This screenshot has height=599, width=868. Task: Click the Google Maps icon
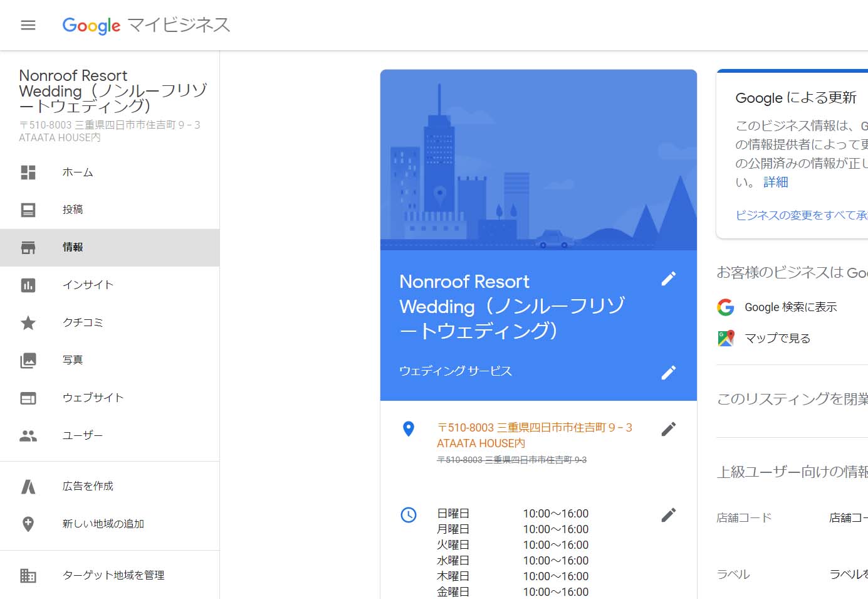(726, 339)
